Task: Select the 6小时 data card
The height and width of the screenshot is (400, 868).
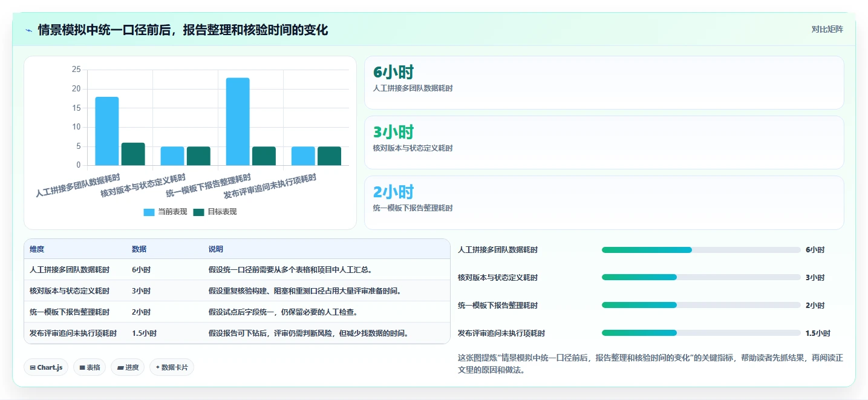Action: click(604, 82)
